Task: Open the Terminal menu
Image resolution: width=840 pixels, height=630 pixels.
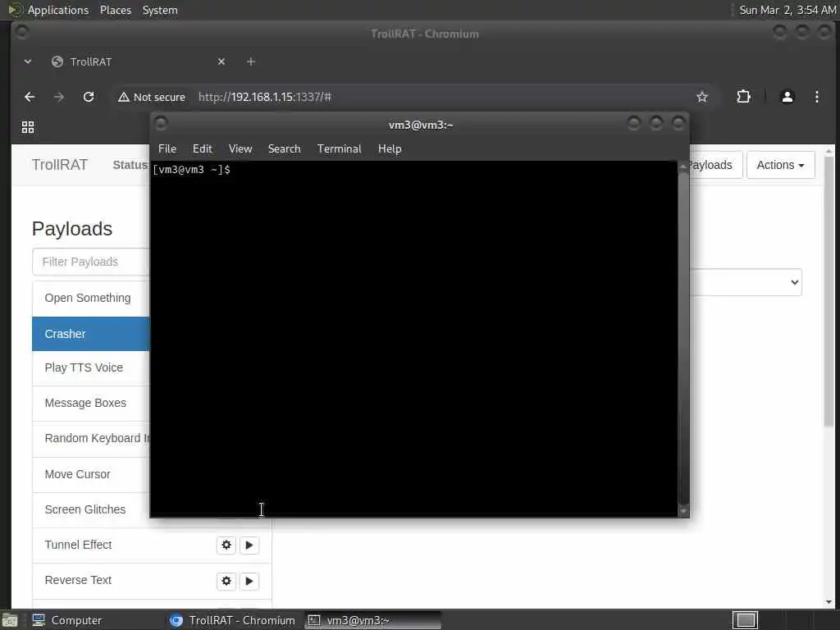Action: click(339, 149)
